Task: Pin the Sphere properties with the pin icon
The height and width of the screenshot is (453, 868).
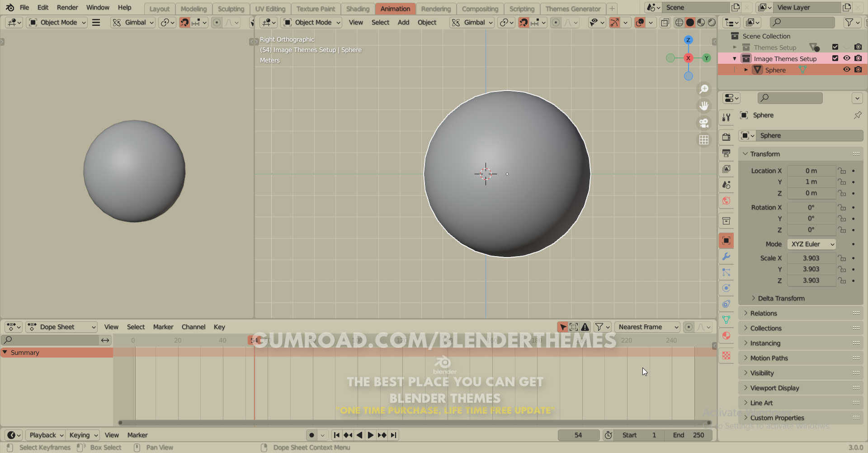Action: (x=858, y=115)
